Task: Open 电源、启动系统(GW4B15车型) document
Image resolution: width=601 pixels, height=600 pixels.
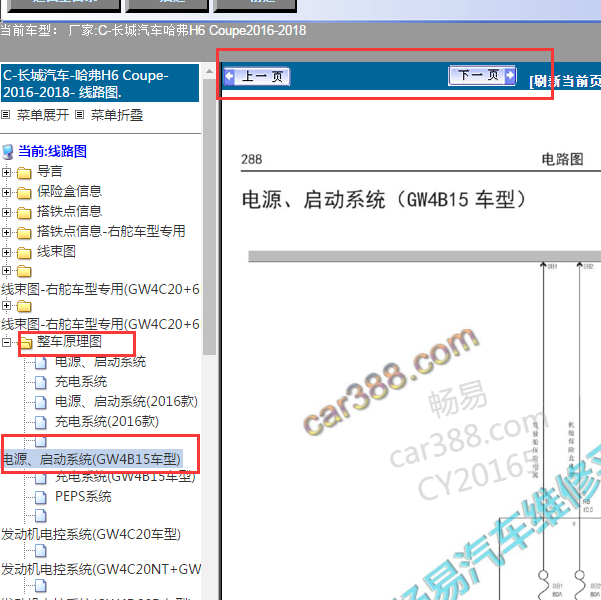Action: pyautogui.click(x=92, y=459)
